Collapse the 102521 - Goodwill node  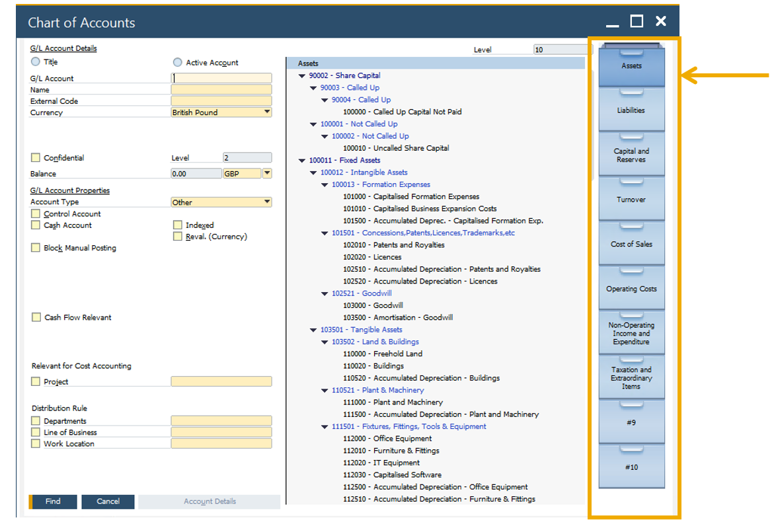(x=325, y=293)
